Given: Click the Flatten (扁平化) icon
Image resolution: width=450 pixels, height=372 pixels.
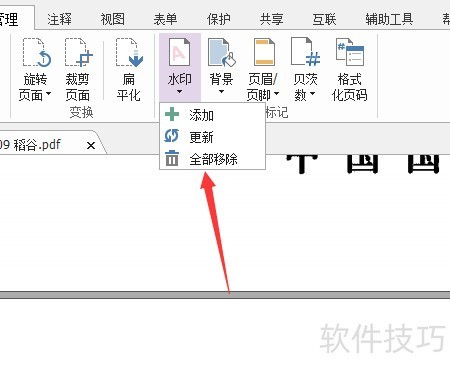Looking at the screenshot, I should (129, 52).
